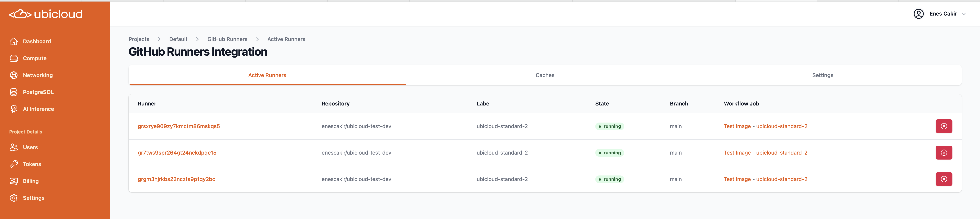980x219 pixels.
Task: Click the AI Inference robot icon
Action: [x=14, y=109]
